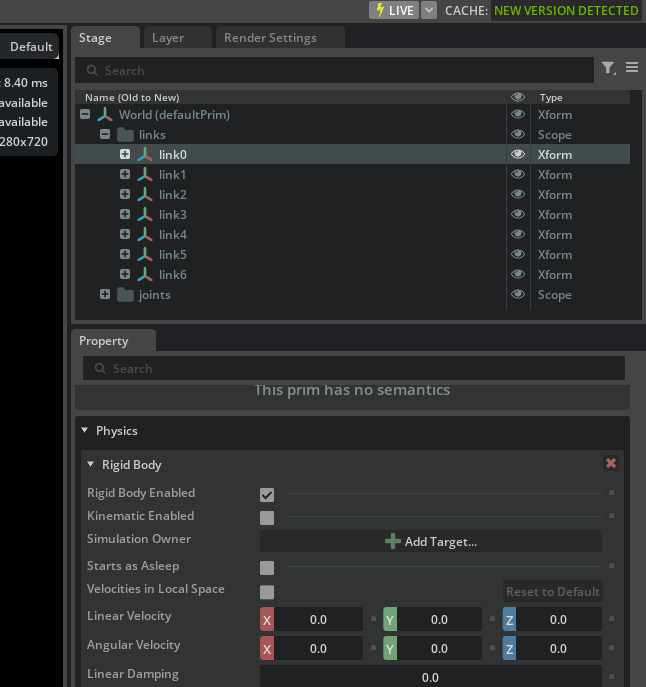This screenshot has width=646, height=687.
Task: Enable the Kinematic Enabled checkbox
Action: pos(267,518)
